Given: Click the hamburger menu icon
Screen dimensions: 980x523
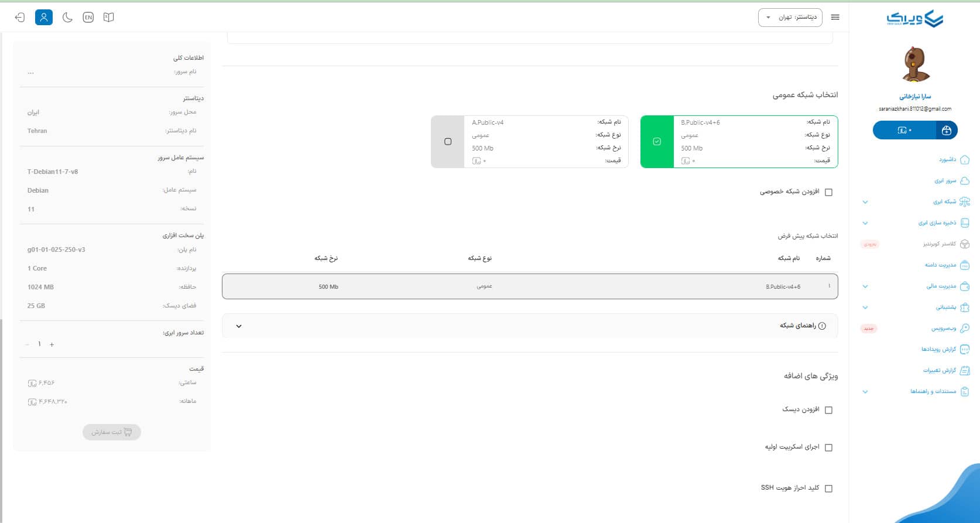Looking at the screenshot, I should [835, 18].
